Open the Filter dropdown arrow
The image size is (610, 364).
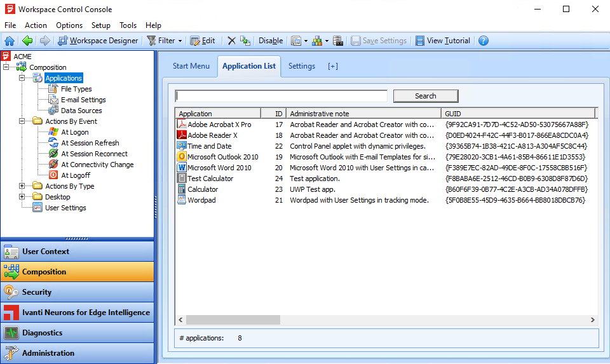[180, 41]
